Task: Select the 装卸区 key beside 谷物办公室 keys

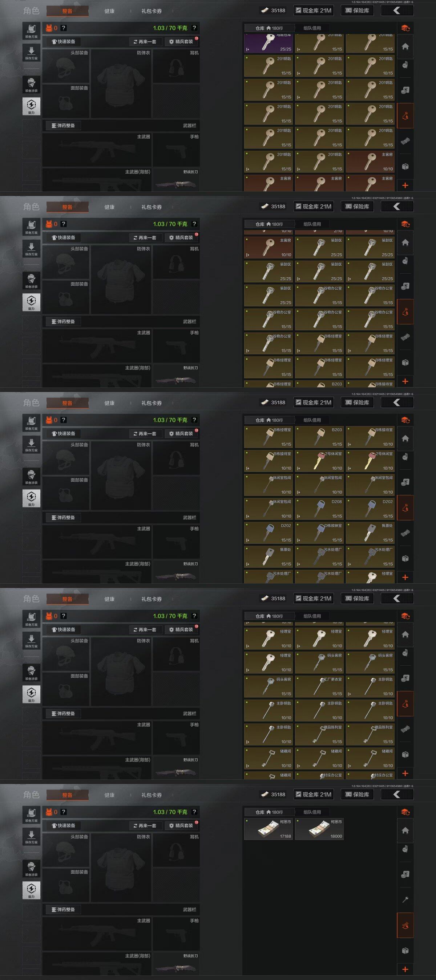Action: [269, 295]
